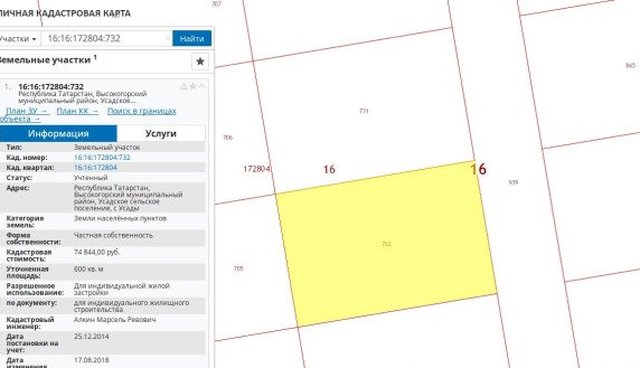This screenshot has height=368, width=640.
Task: Open the План КК link
Action: click(78, 111)
